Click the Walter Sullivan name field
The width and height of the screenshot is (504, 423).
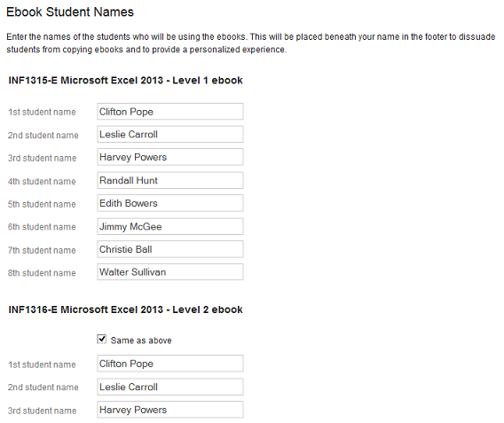click(x=170, y=272)
